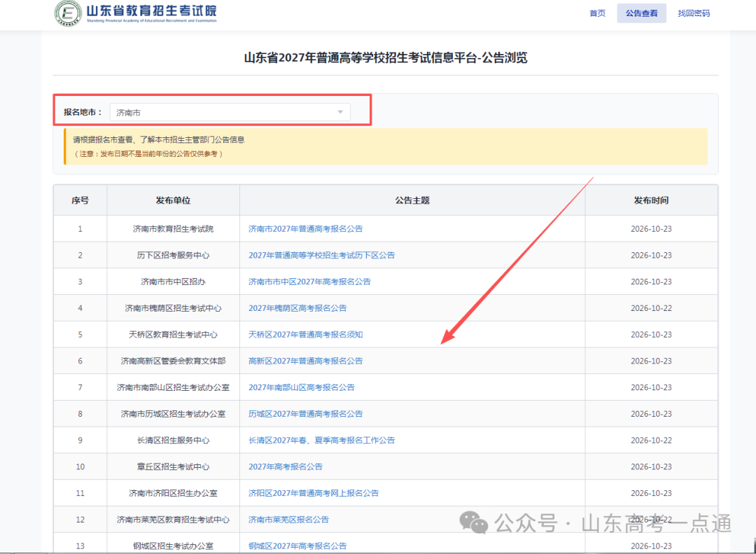Click the Shandong Education Exam Academy logo
The image size is (756, 554).
pyautogui.click(x=68, y=13)
